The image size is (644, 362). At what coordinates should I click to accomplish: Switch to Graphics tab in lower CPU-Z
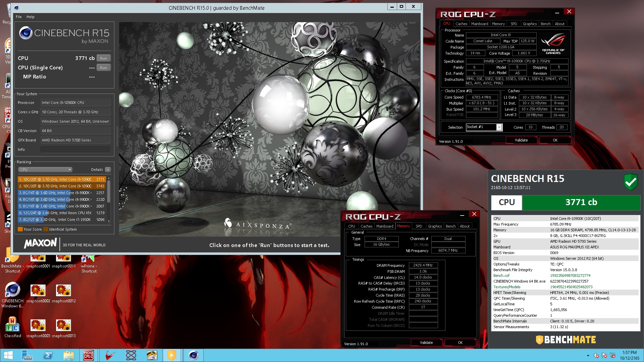435,226
